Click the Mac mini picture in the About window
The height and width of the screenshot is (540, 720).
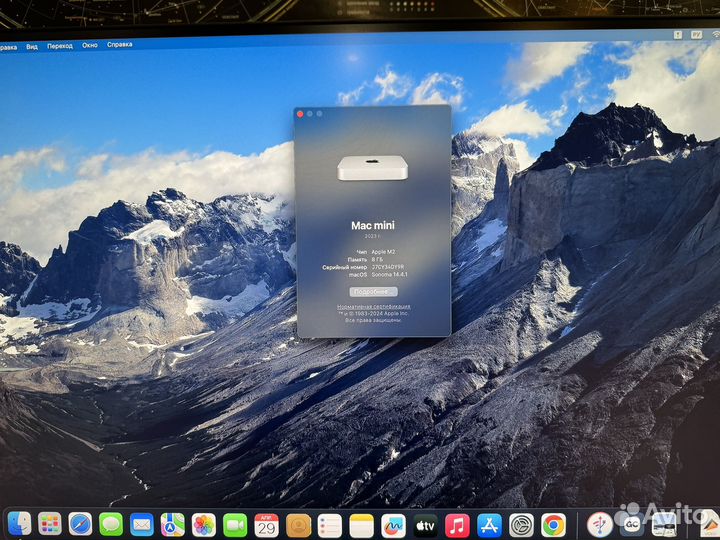click(372, 168)
